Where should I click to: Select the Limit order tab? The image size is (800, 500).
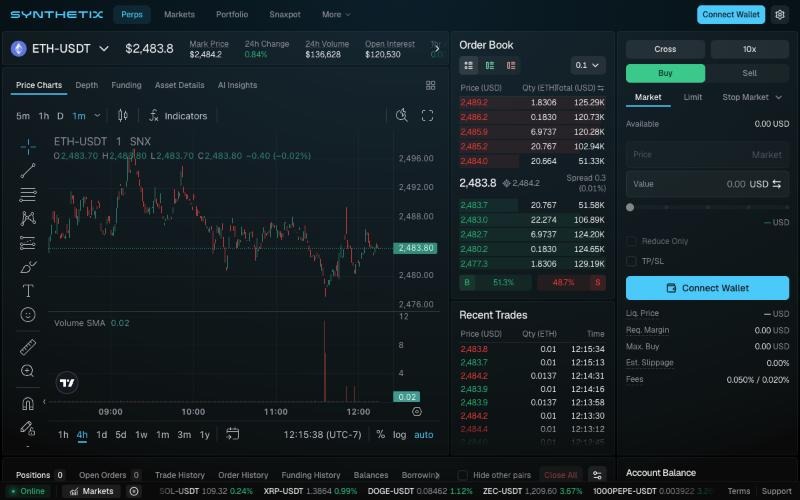coord(693,97)
